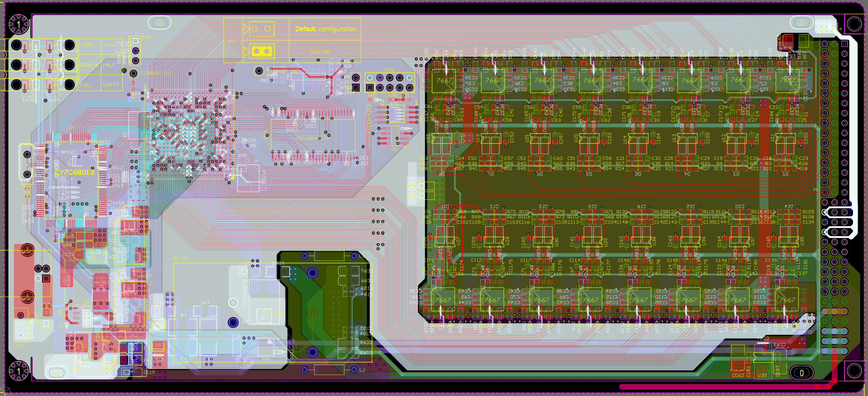
Task: Select the top-right oval 10 GND pad
Action: point(802,23)
